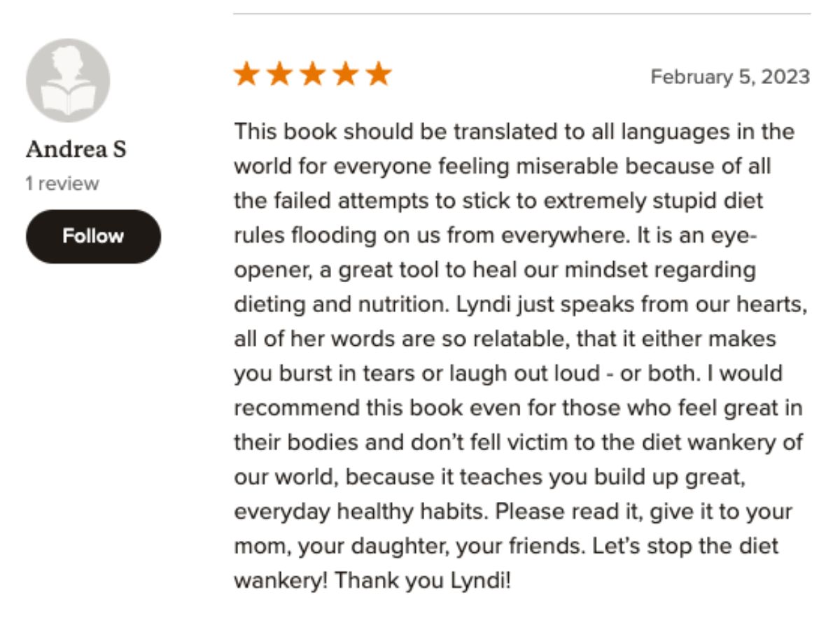Click the phrase 'everyday healthy habits.'

tap(361, 511)
